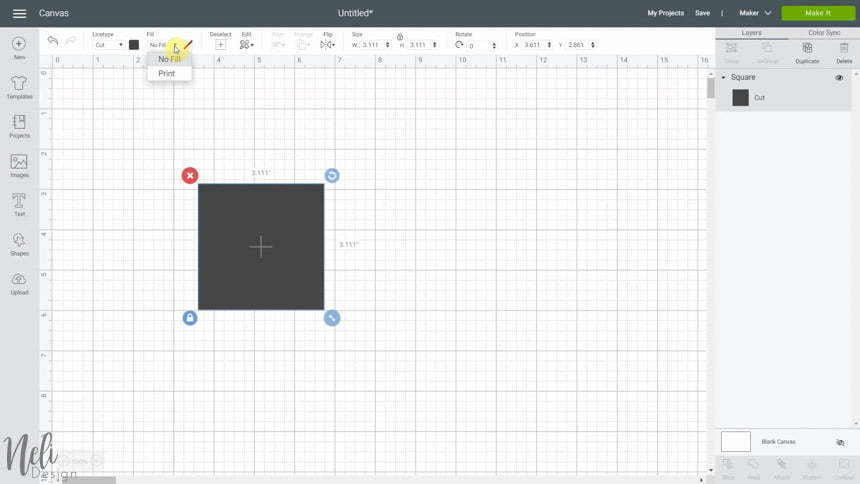Image resolution: width=860 pixels, height=484 pixels.
Task: Click the dark square shape on canvas
Action: [261, 247]
